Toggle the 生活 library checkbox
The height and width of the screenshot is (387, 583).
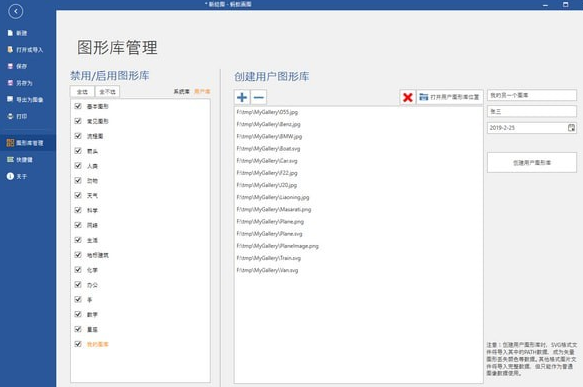tap(78, 240)
